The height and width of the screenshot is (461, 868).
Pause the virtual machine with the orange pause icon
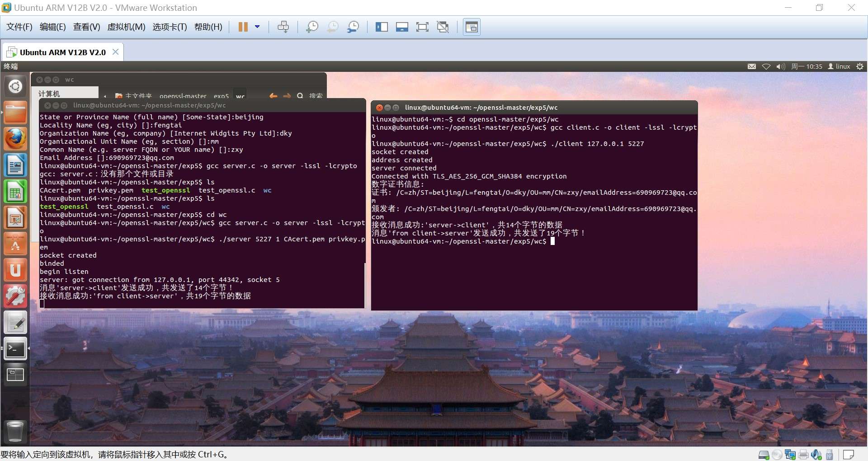243,27
